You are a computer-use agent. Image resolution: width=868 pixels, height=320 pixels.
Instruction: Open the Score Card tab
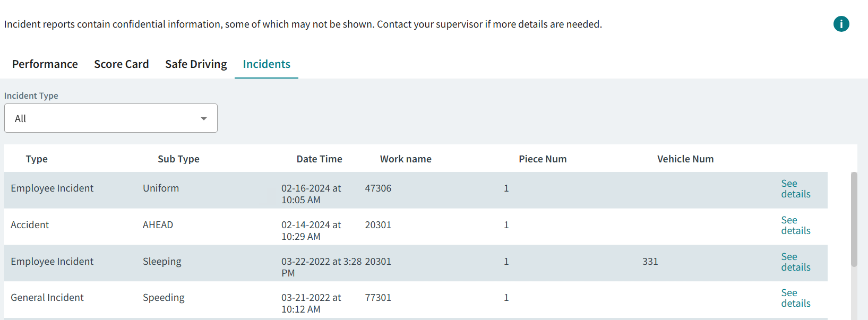point(122,64)
